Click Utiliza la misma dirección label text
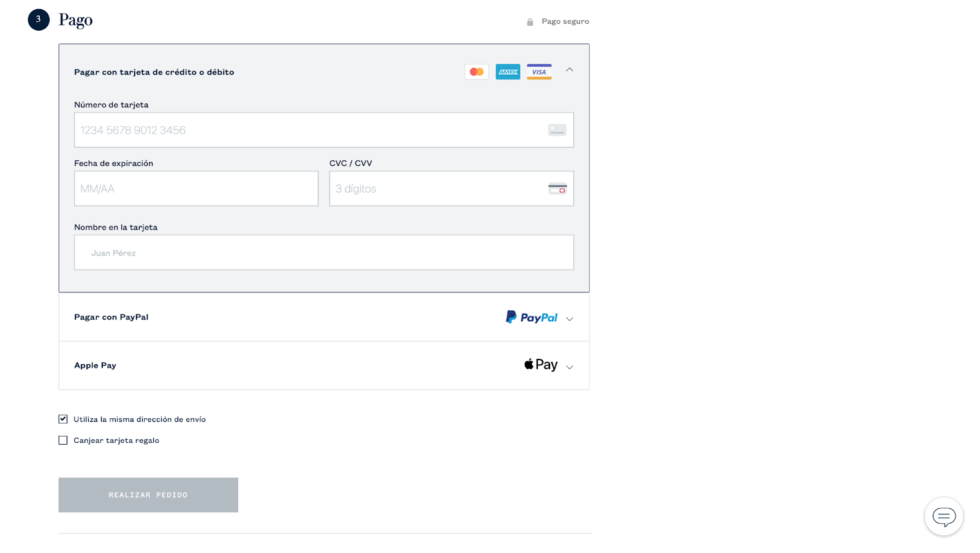This screenshot has height=553, width=980. pyautogui.click(x=140, y=419)
